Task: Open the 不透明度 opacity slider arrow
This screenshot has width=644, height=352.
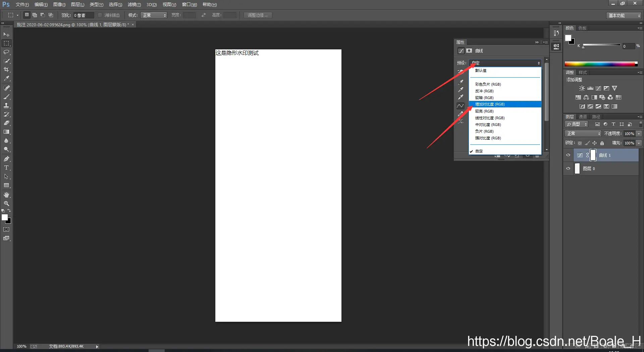Action: (x=639, y=134)
